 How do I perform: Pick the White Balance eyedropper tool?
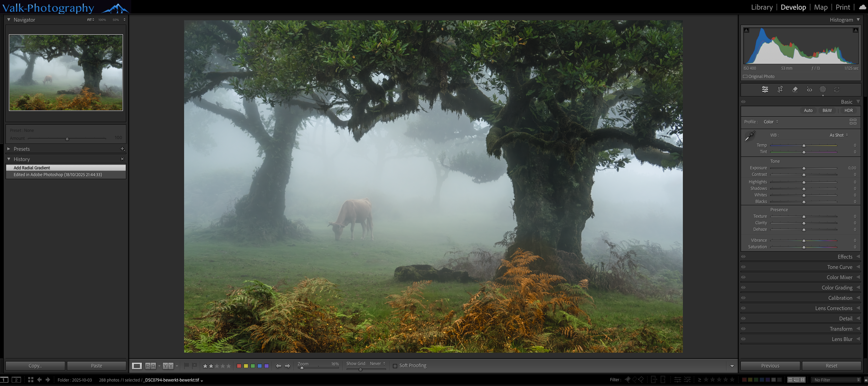point(750,136)
